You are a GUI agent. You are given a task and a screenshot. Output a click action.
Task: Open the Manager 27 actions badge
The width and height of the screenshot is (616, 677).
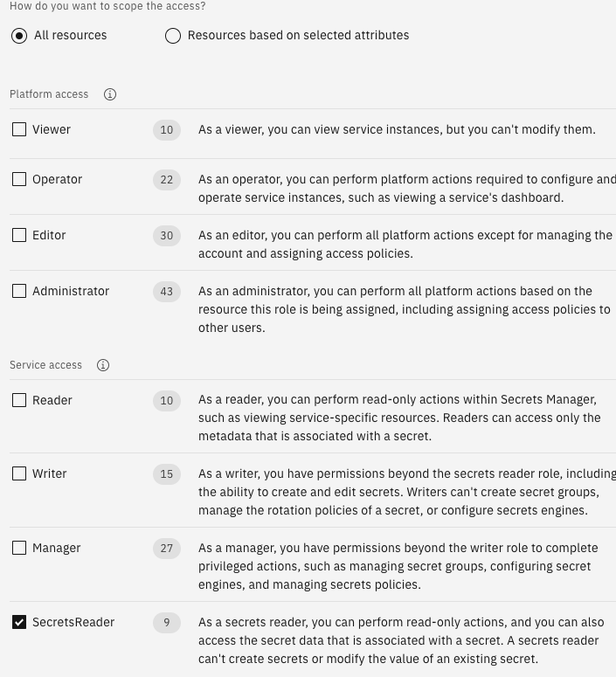[x=166, y=549]
